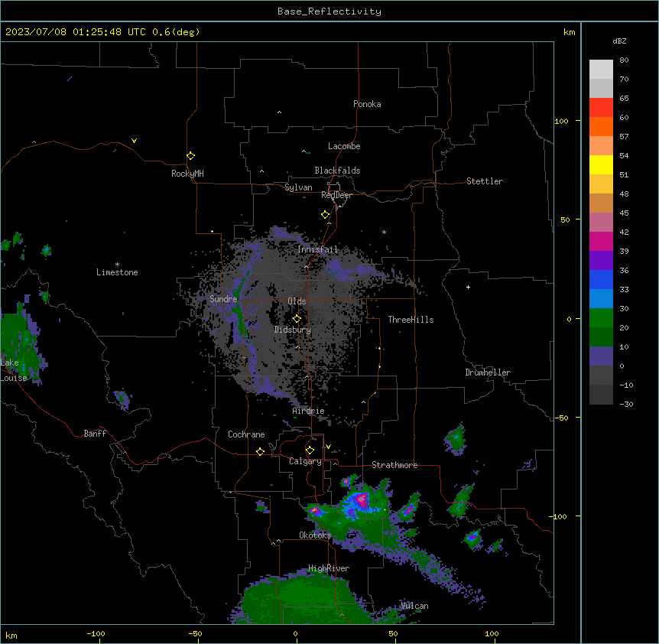Click the yellow diamond marker near RockyMH
This screenshot has width=659, height=644.
tap(190, 156)
